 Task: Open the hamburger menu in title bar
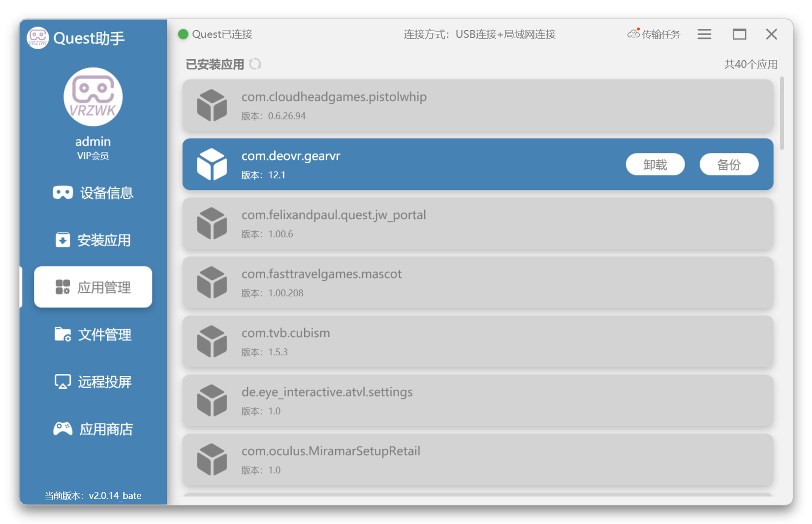point(704,34)
